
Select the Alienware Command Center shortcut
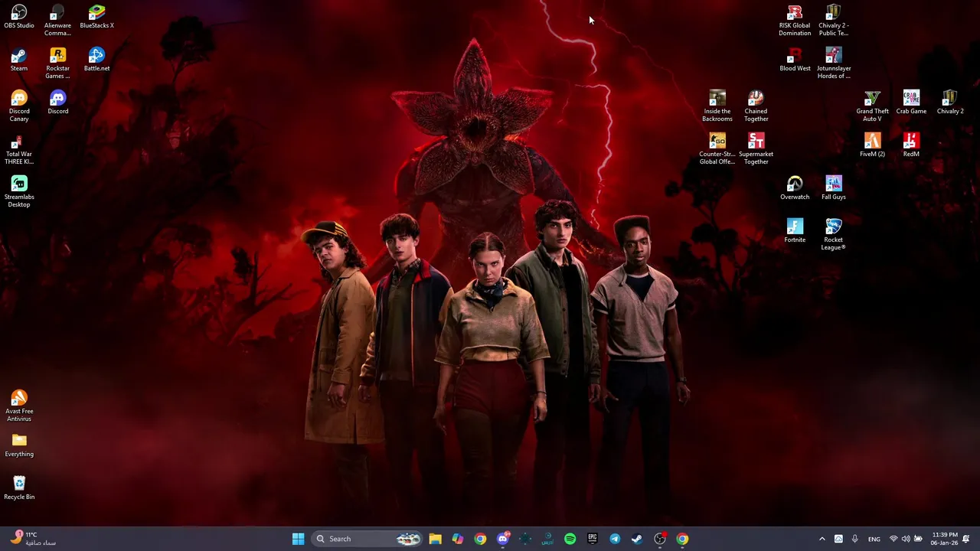pos(57,21)
